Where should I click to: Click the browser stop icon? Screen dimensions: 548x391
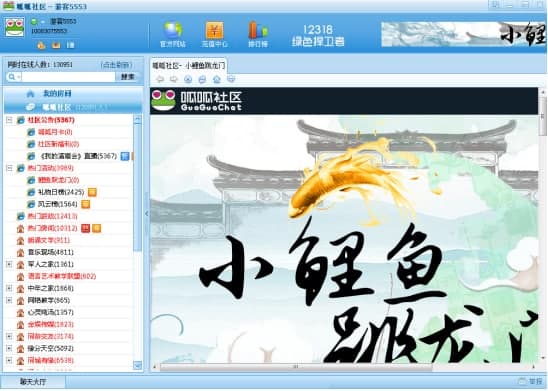(x=188, y=79)
